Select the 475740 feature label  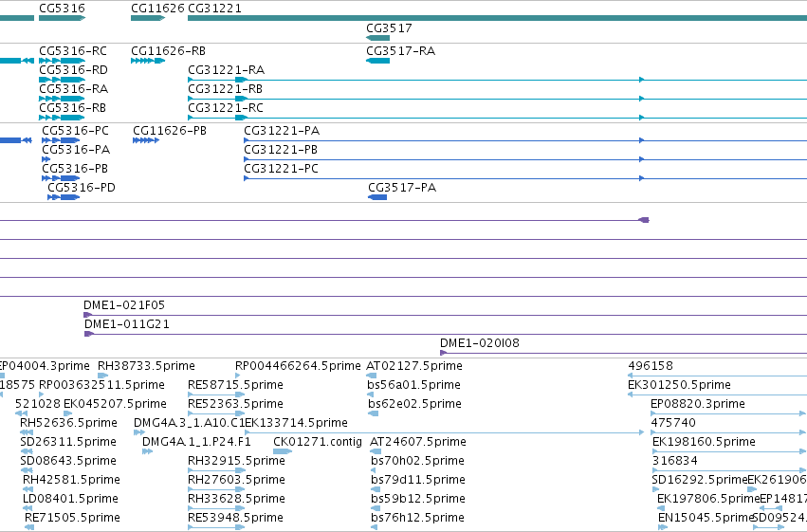click(673, 423)
